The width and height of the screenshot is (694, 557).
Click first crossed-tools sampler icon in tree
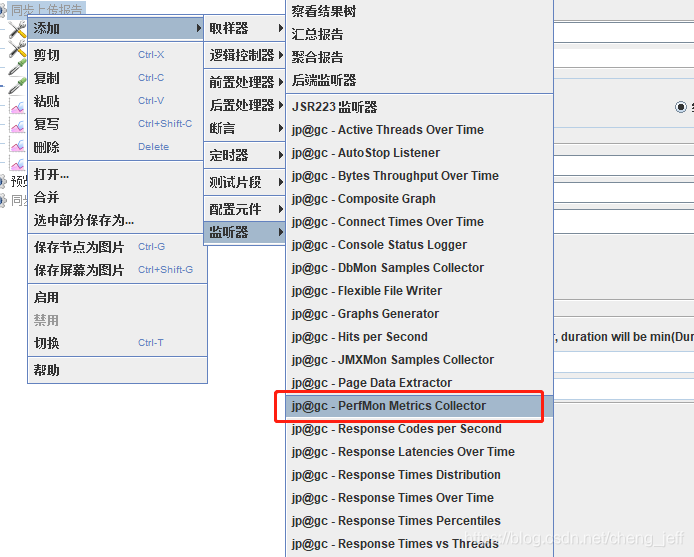(18, 30)
